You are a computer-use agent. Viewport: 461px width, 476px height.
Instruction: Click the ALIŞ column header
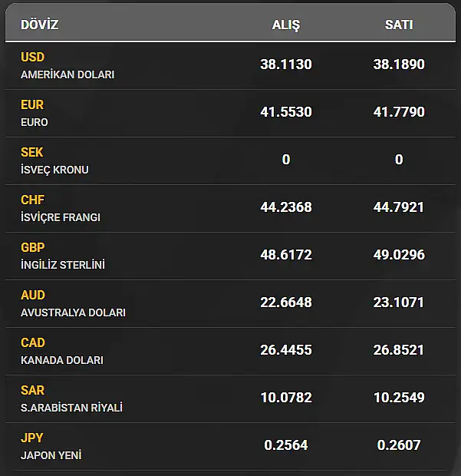pos(286,25)
